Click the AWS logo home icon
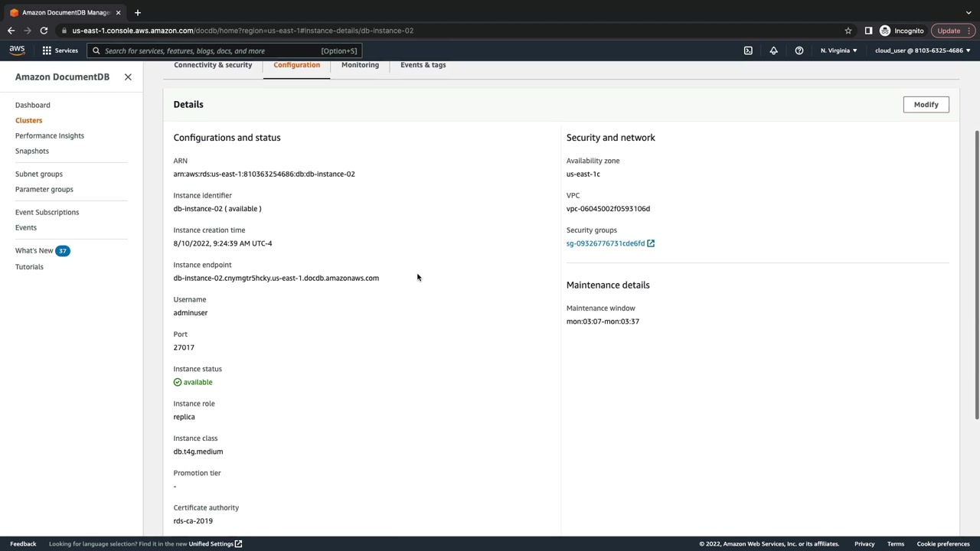This screenshot has height=551, width=980. [17, 51]
